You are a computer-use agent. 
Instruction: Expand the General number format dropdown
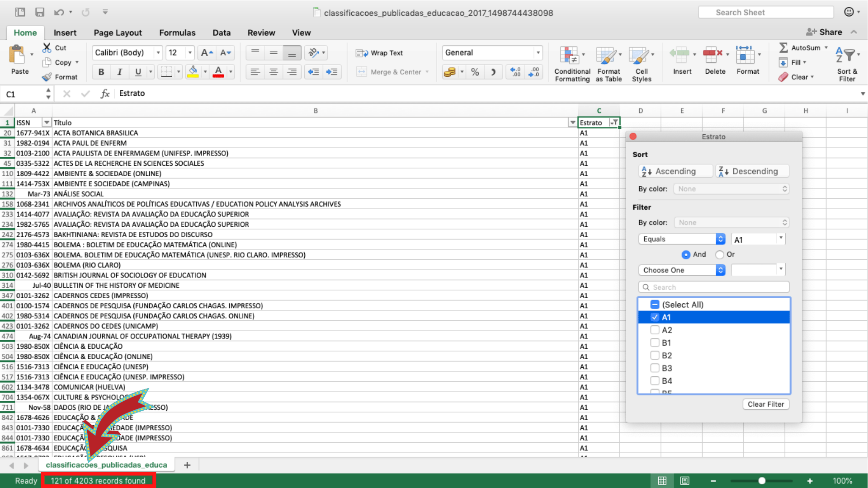538,53
